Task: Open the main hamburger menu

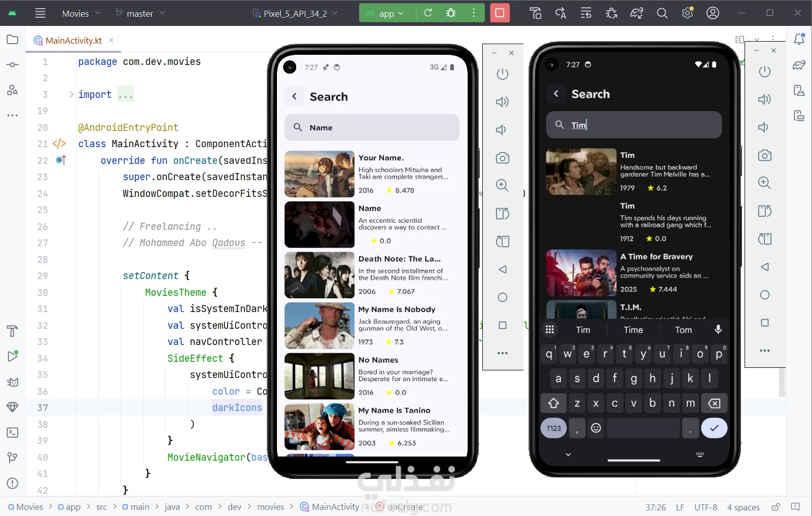Action: pyautogui.click(x=40, y=13)
